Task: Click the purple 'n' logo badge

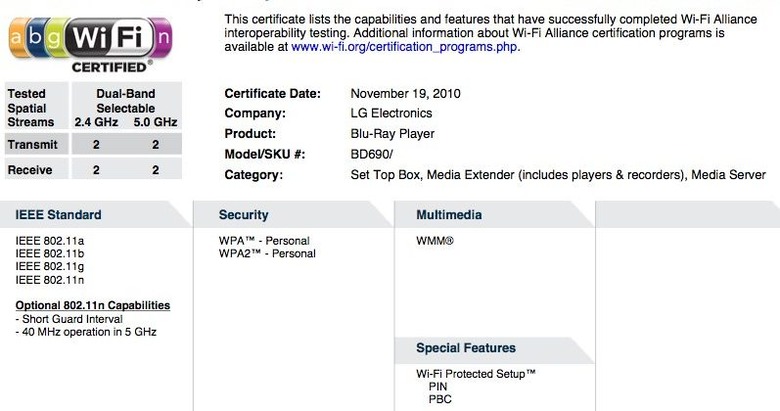Action: pos(162,38)
